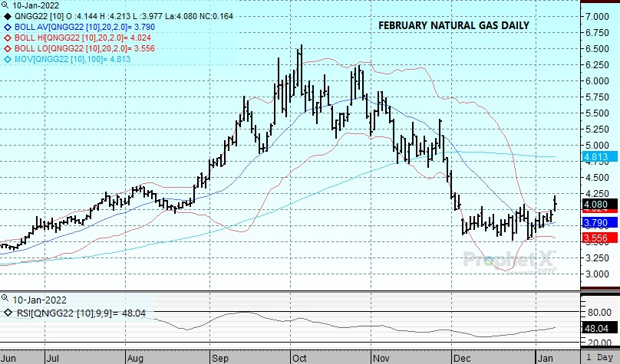Click the black diamond next to QNGG22
The image size is (620, 364).
(8, 15)
